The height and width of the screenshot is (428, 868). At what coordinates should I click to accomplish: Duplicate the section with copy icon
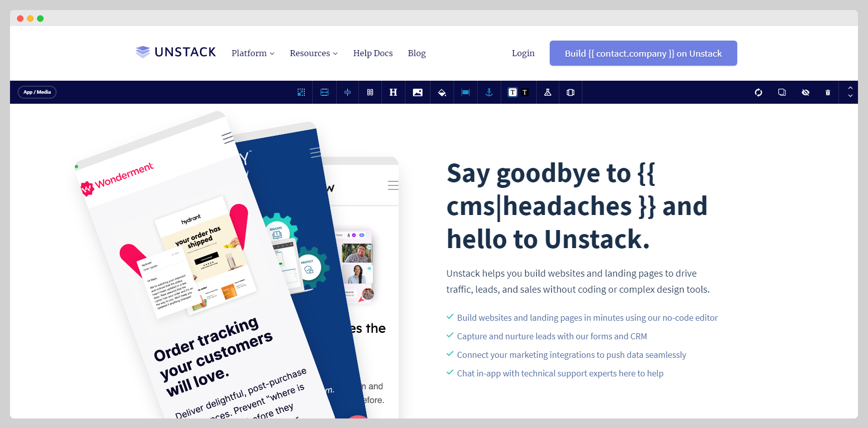[x=782, y=92]
